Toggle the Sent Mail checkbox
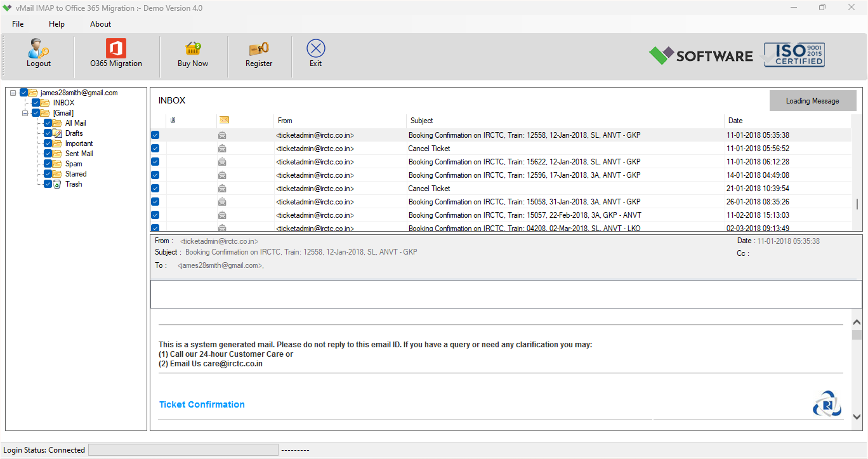The height and width of the screenshot is (459, 868). click(48, 154)
